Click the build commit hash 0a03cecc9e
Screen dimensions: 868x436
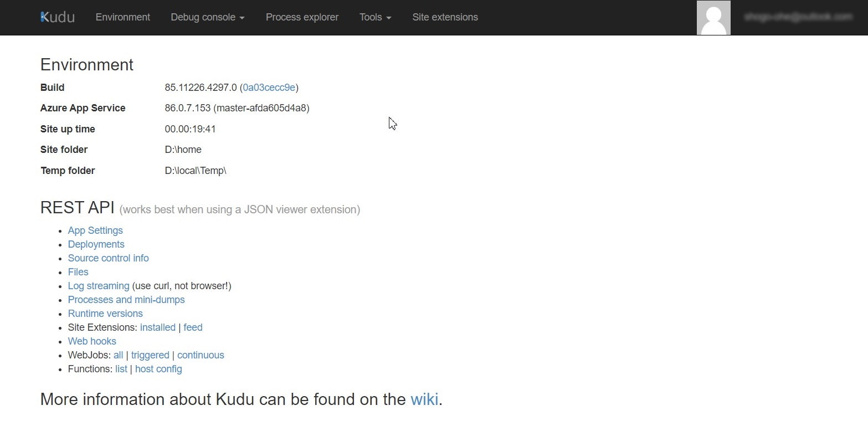pyautogui.click(x=269, y=87)
